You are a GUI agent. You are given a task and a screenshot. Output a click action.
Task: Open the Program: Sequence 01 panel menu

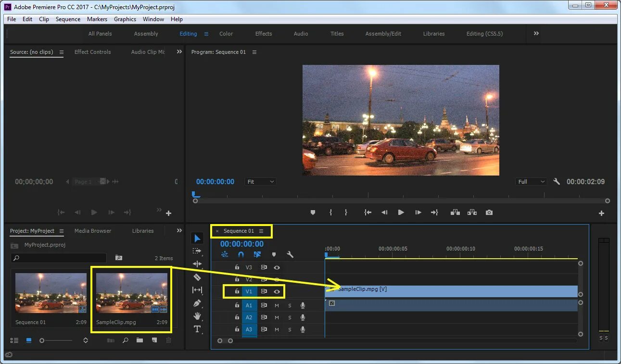254,52
